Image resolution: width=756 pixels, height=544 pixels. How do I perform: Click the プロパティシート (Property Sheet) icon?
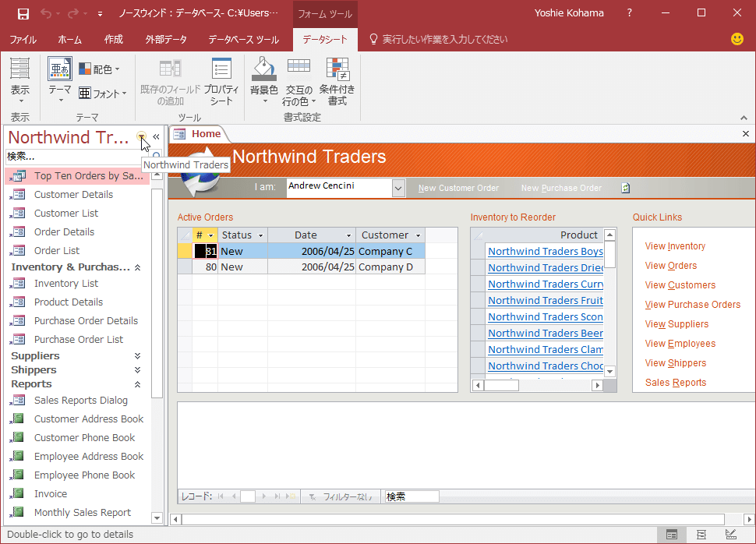[x=222, y=69]
